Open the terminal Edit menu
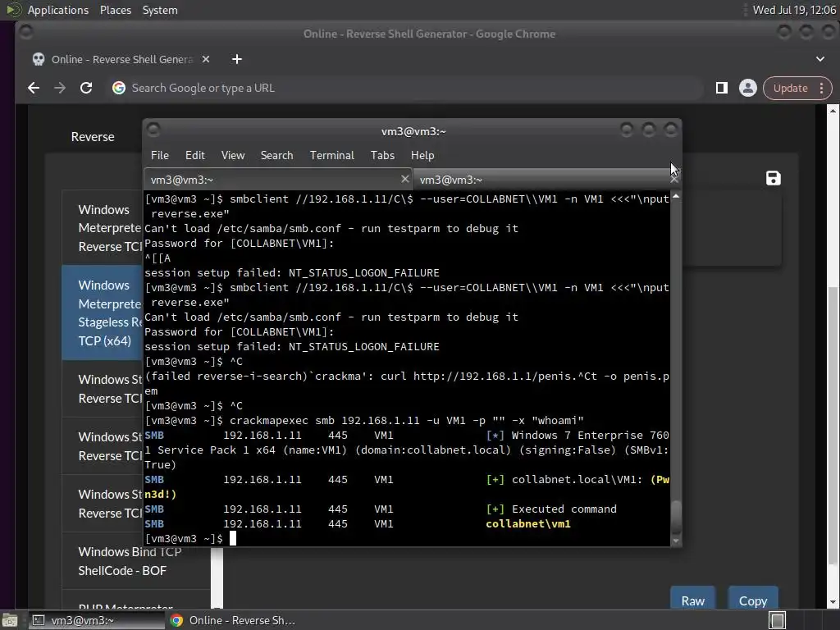Screen dimensions: 840x630 tap(195, 155)
